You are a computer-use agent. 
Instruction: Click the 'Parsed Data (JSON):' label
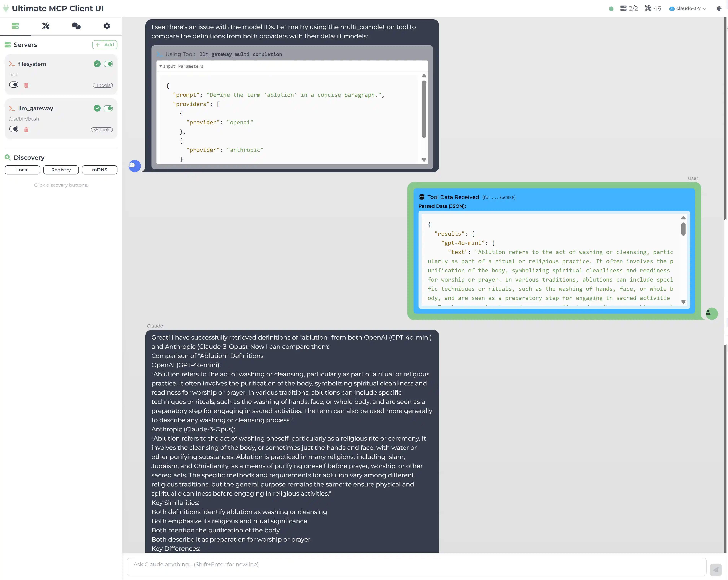click(x=442, y=206)
